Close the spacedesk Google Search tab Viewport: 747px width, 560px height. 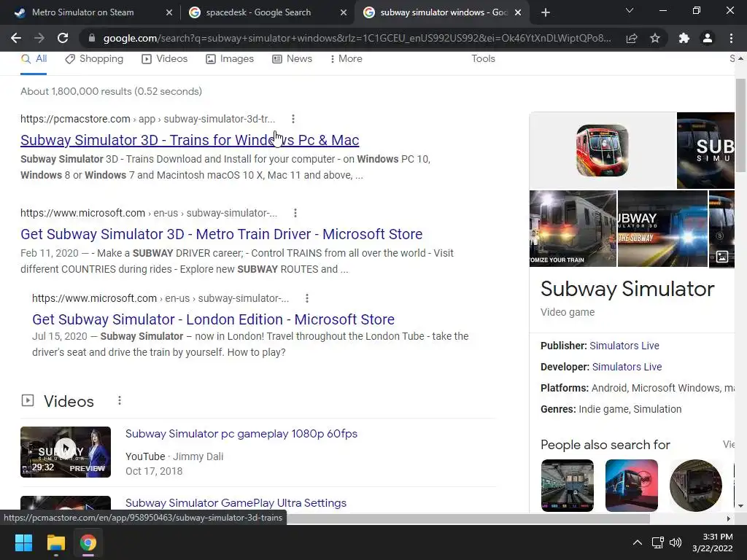point(344,12)
